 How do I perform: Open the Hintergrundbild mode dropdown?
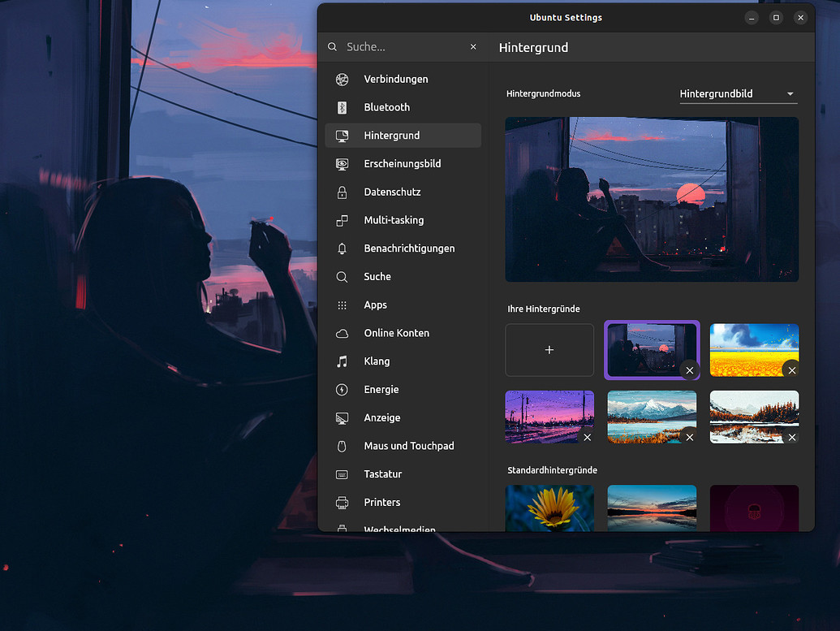[x=737, y=93]
